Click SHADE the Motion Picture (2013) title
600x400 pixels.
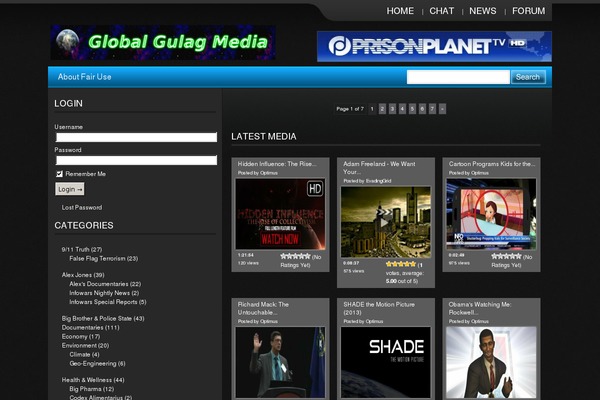point(379,309)
